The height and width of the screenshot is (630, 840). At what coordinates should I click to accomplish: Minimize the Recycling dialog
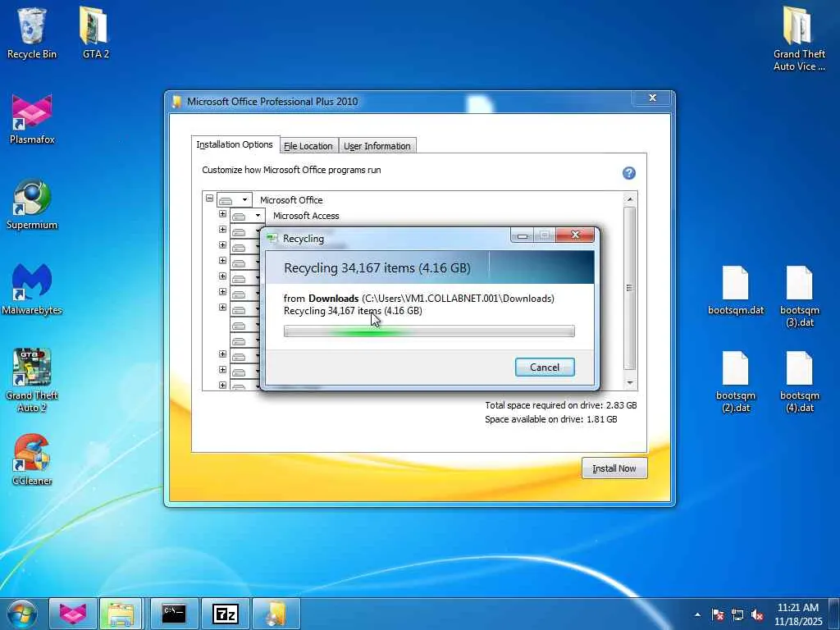(522, 235)
